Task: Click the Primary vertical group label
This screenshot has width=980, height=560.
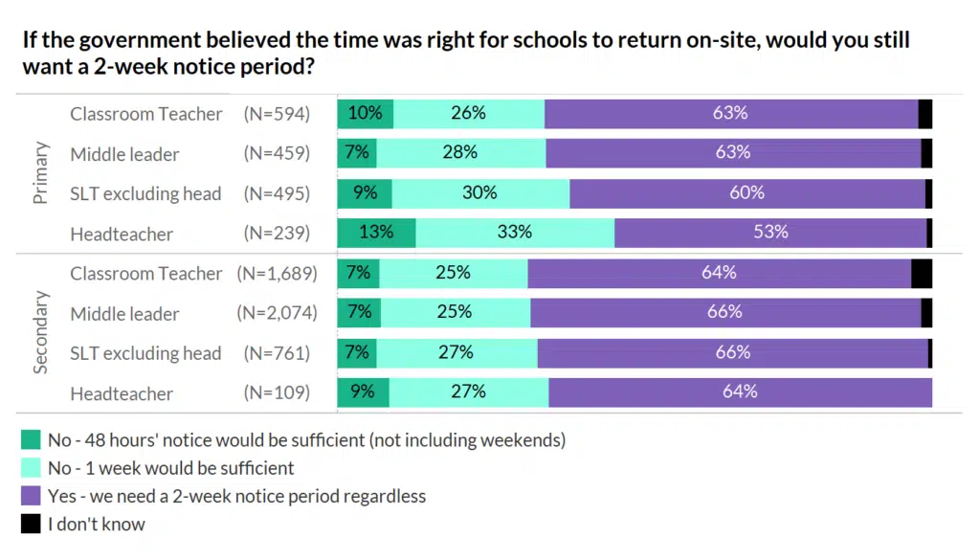Action: pos(41,173)
